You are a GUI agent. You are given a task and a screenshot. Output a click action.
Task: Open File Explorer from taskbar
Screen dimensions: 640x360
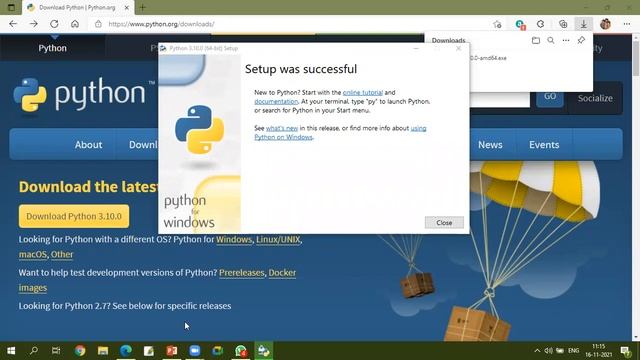[103, 351]
